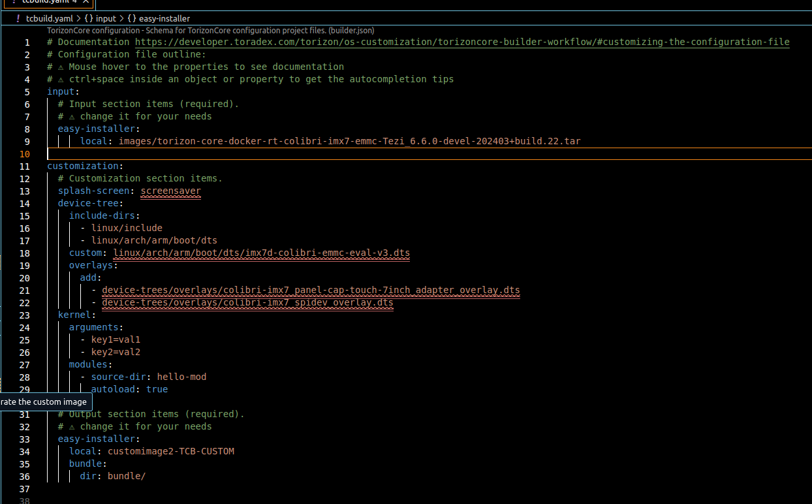Click the 'key2=val2' entry
The image size is (812, 504).
(116, 352)
